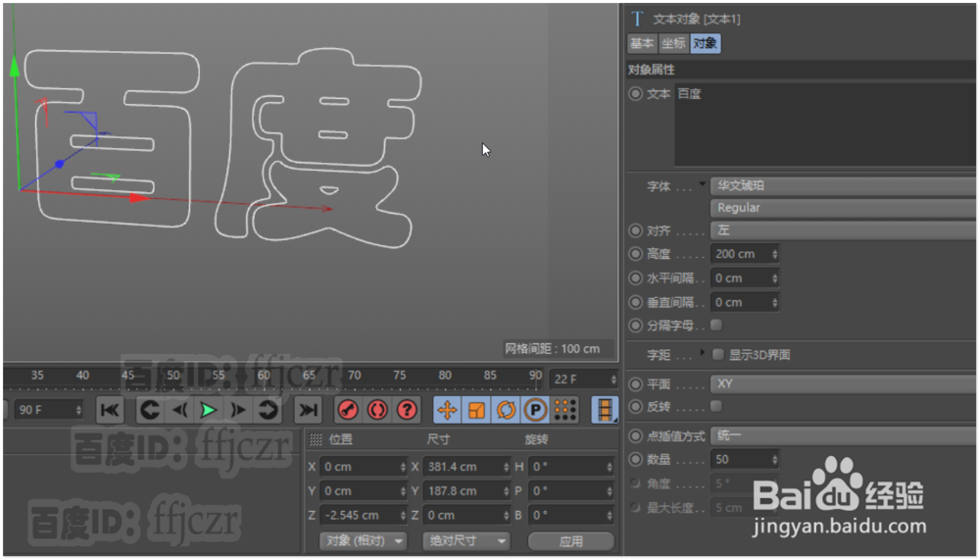Click the 应用 apply button
980x560 pixels.
[571, 541]
